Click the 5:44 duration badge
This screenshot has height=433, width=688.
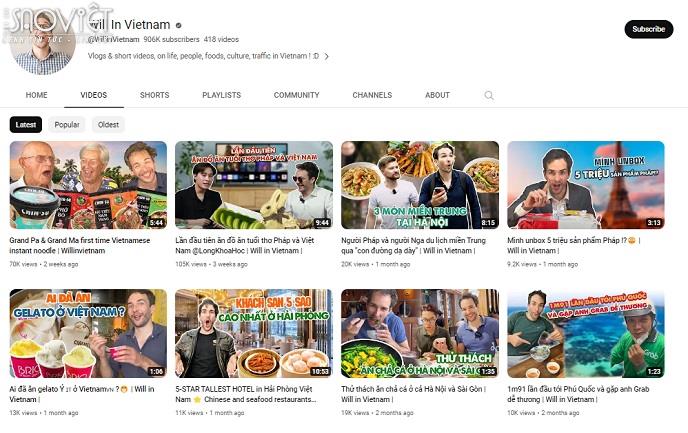(157, 222)
